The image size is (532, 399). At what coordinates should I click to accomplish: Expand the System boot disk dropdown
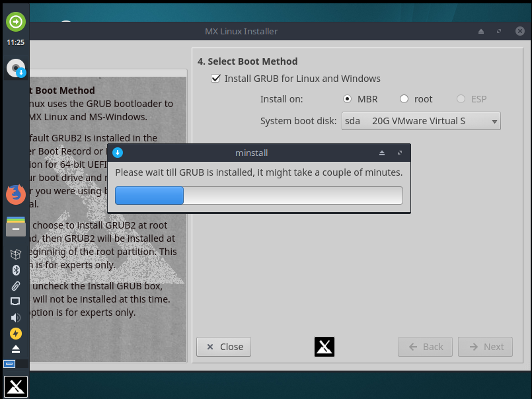pos(421,121)
